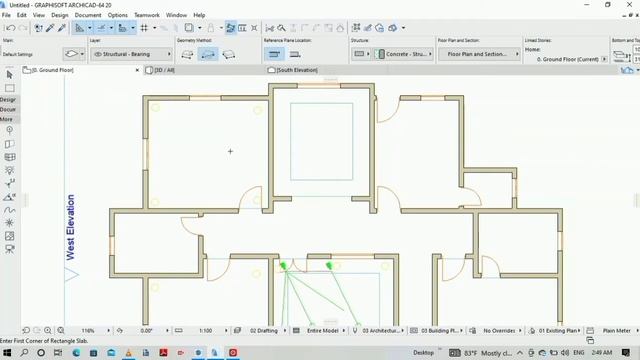Close the 0. Ground Floor tab
Screen dimensions: 640x360
point(137,70)
